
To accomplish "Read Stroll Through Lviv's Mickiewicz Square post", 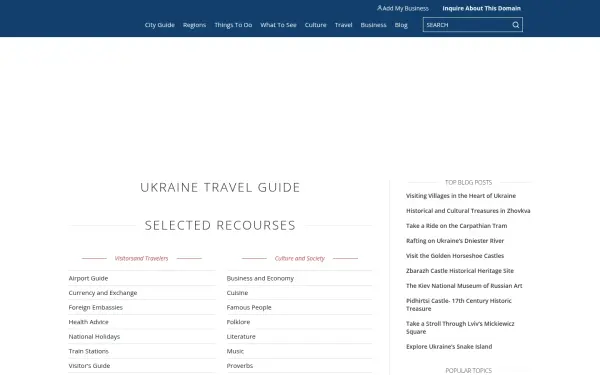I will tap(460, 328).
